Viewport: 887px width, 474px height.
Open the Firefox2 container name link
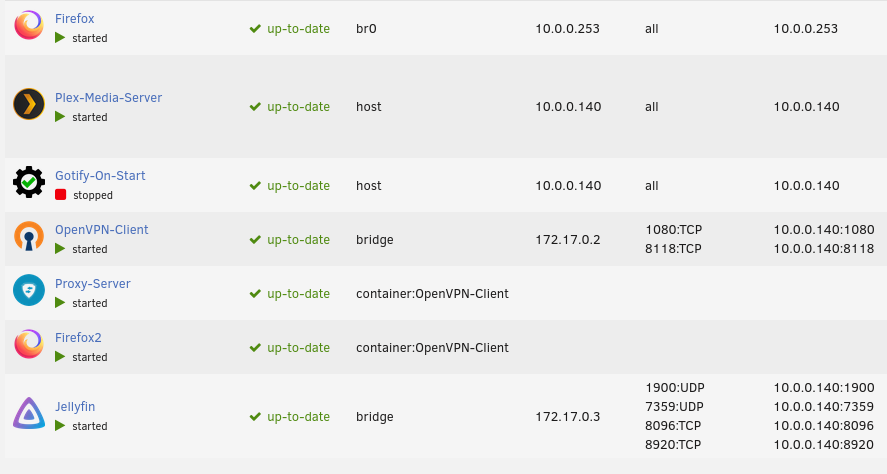click(x=78, y=338)
